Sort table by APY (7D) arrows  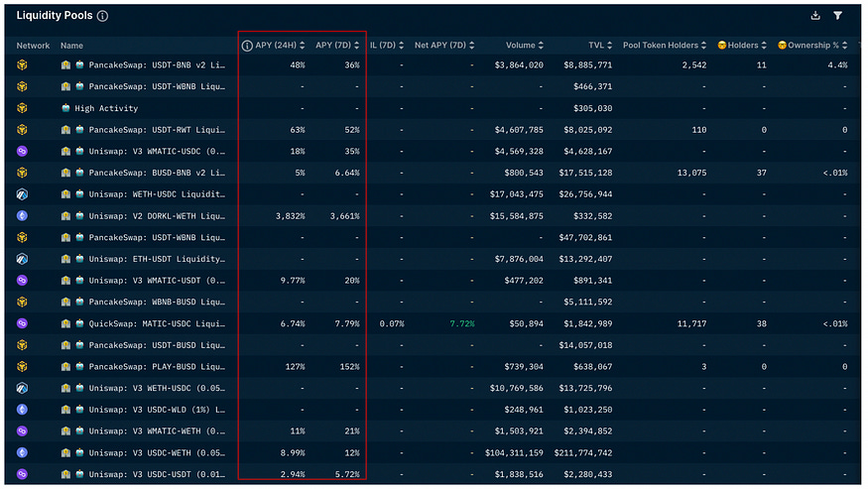[x=356, y=46]
